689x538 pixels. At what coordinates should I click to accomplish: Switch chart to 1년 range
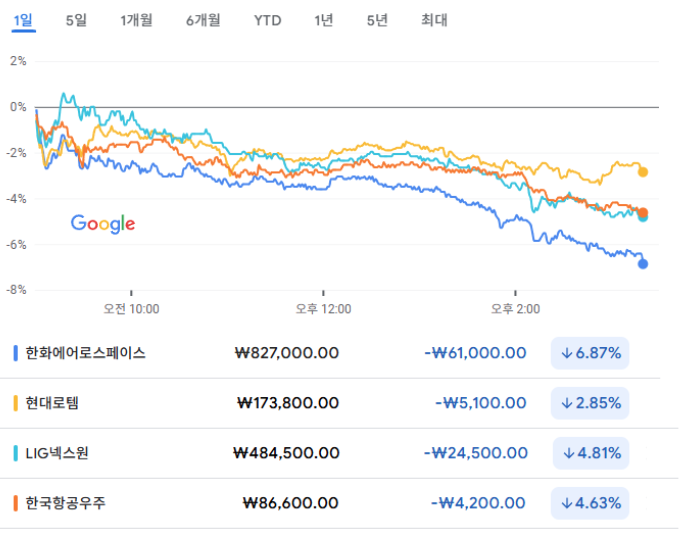click(x=323, y=20)
